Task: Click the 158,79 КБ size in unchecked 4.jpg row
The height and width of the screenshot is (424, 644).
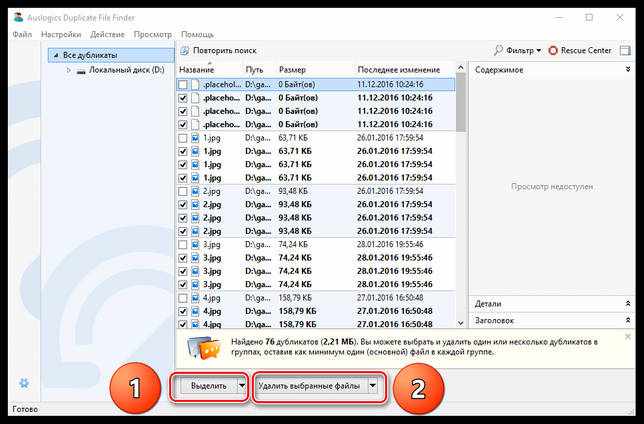Action: click(295, 298)
